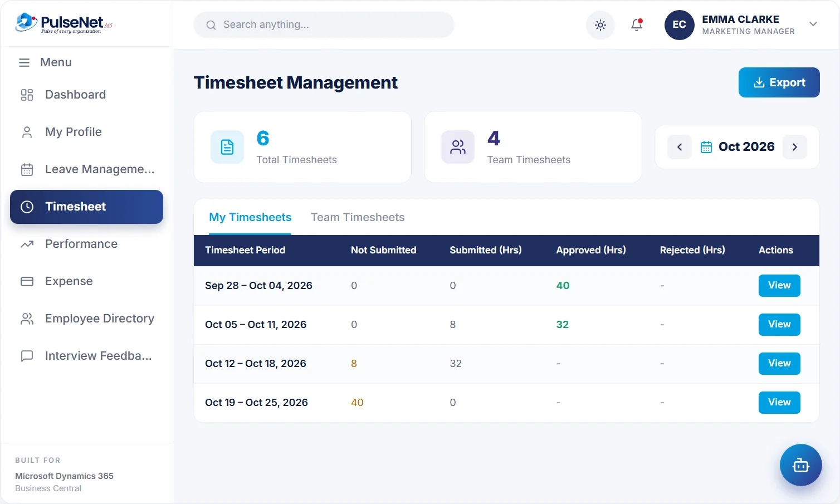Go to previous month chevron

[680, 147]
